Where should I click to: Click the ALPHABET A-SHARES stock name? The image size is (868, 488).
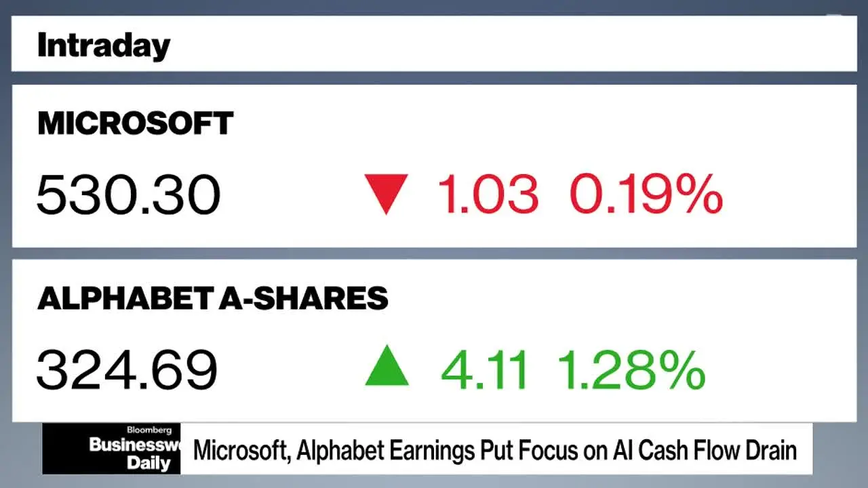213,298
